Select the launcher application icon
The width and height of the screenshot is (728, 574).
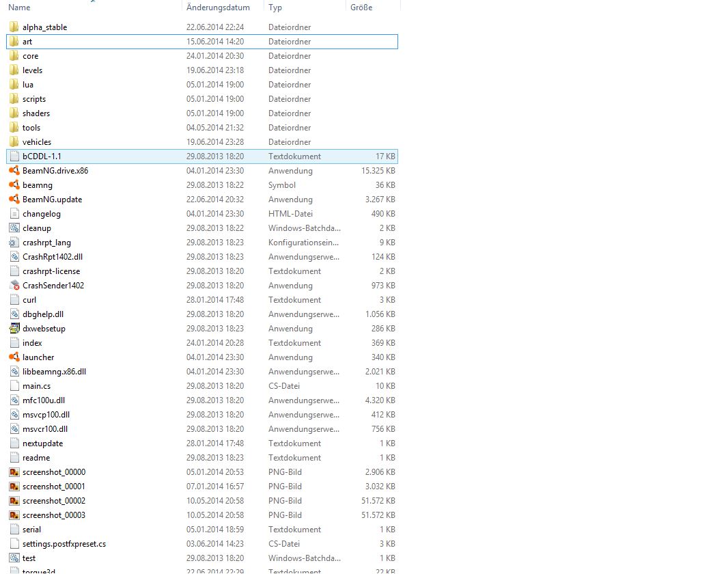(x=14, y=357)
